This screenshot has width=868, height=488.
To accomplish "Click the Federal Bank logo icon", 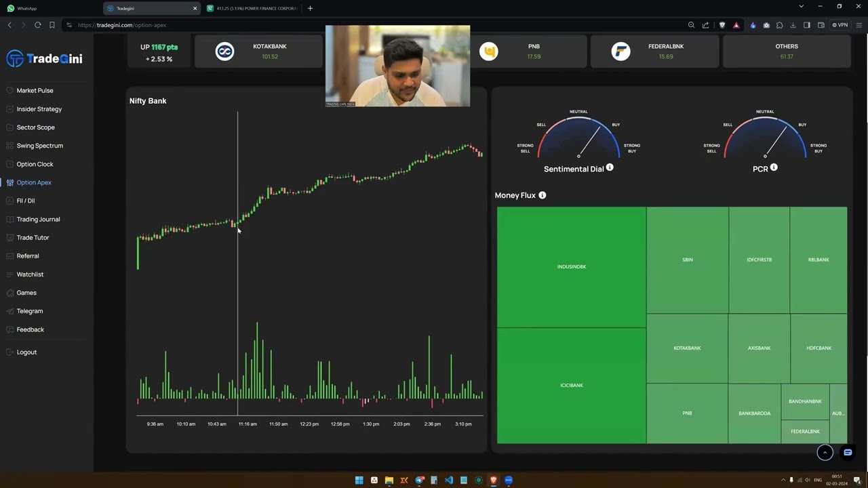I will 620,52.
